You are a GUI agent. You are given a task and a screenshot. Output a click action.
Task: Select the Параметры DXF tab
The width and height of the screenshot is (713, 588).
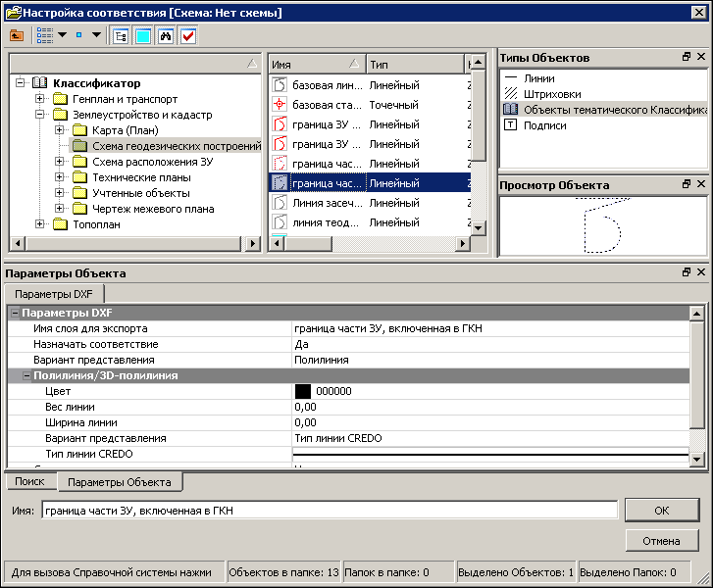(x=54, y=294)
